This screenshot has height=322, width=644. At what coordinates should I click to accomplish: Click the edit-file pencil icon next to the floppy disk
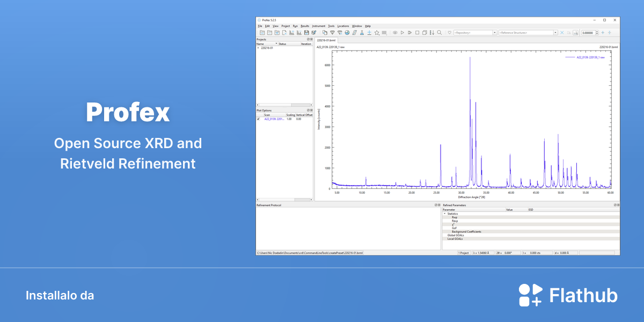(x=314, y=32)
